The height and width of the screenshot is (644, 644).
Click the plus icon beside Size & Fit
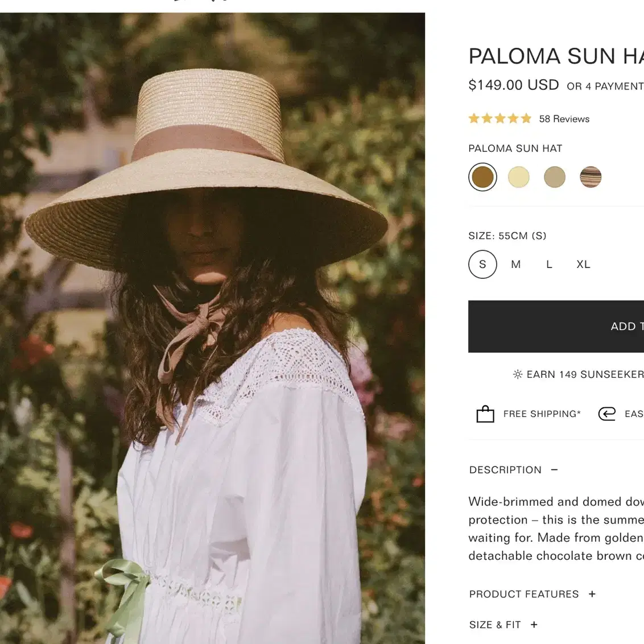tap(534, 625)
